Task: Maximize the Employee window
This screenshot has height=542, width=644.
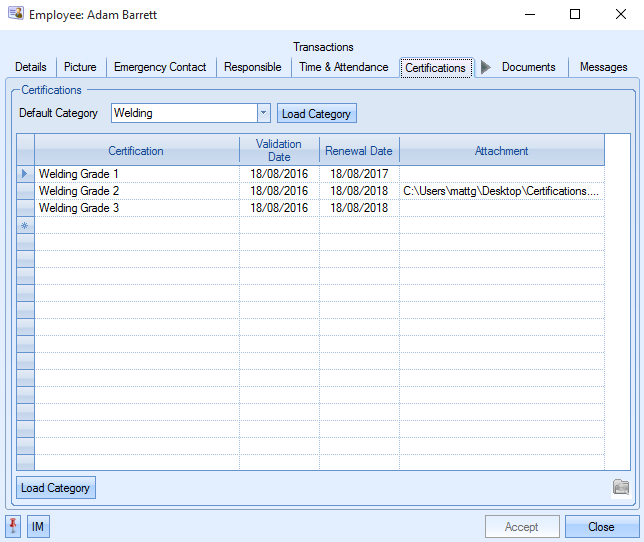Action: pos(575,15)
